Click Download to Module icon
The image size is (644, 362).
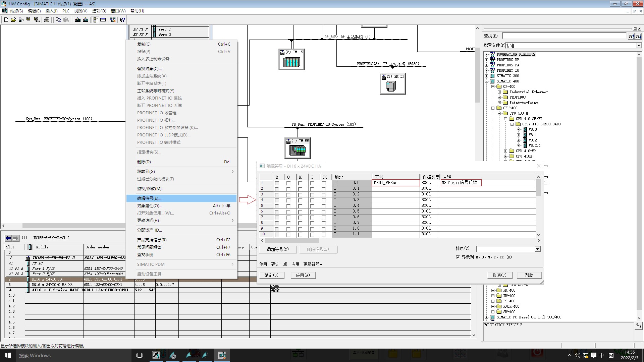(x=78, y=20)
